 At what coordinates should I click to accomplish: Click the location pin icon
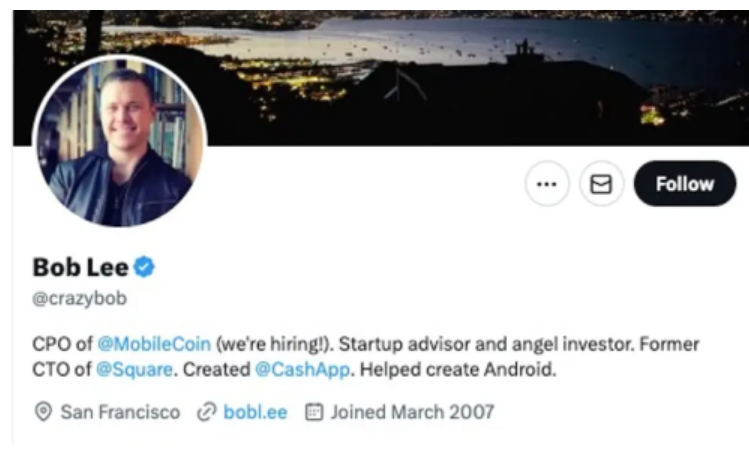tap(42, 412)
